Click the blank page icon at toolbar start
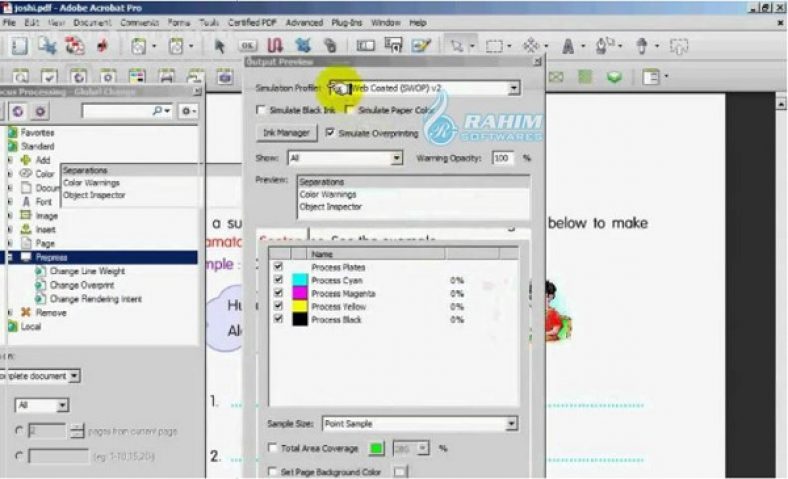The height and width of the screenshot is (479, 788). [x=20, y=46]
